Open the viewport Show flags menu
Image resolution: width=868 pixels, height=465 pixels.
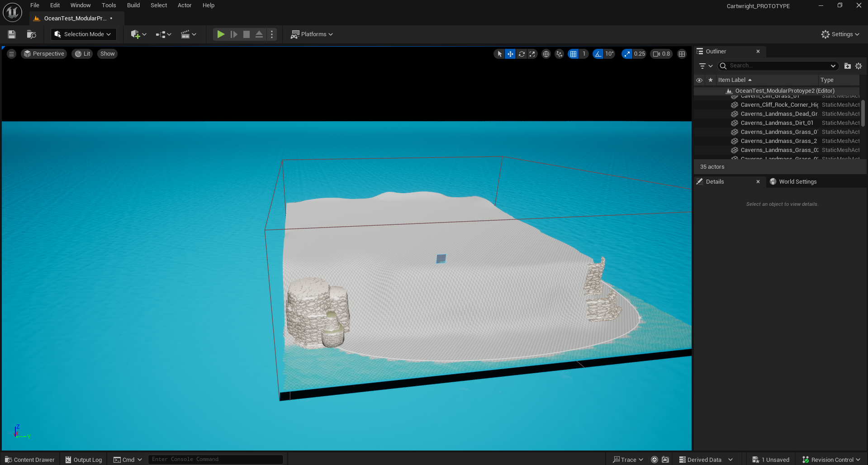point(107,54)
